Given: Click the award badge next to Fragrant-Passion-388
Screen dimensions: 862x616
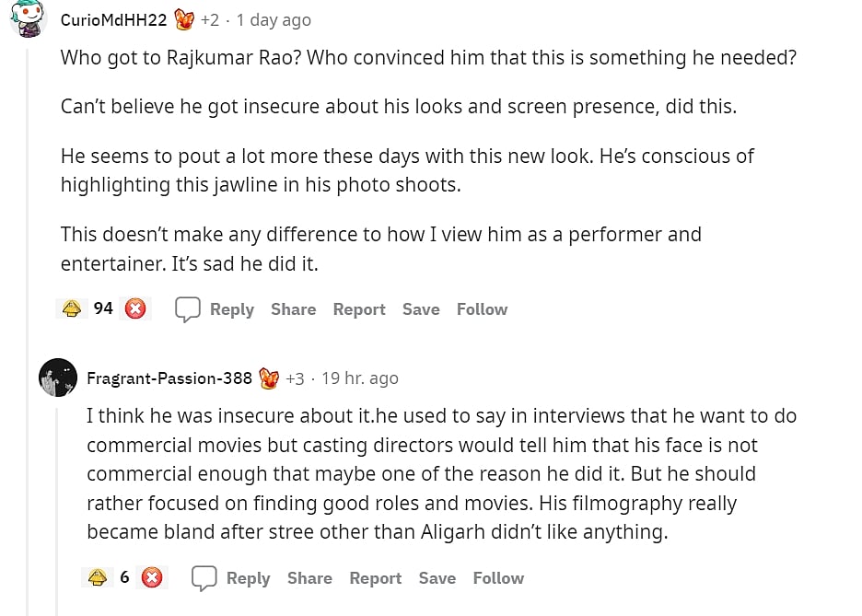Looking at the screenshot, I should tap(269, 378).
